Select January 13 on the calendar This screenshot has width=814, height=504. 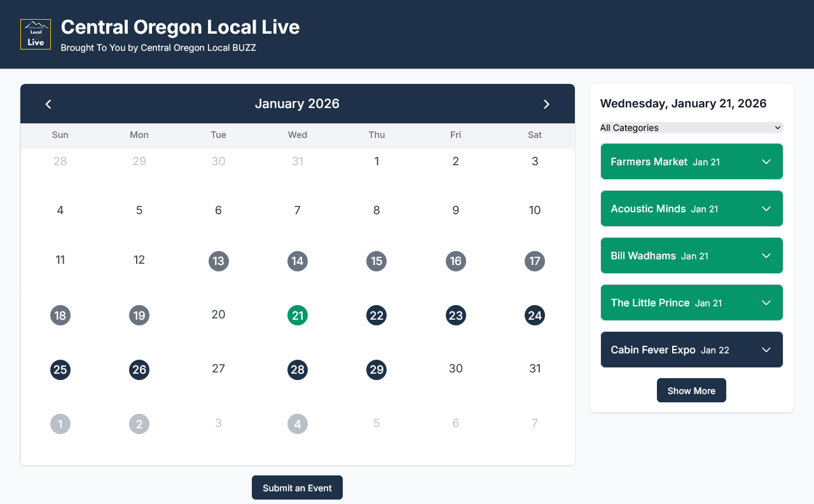click(x=219, y=261)
